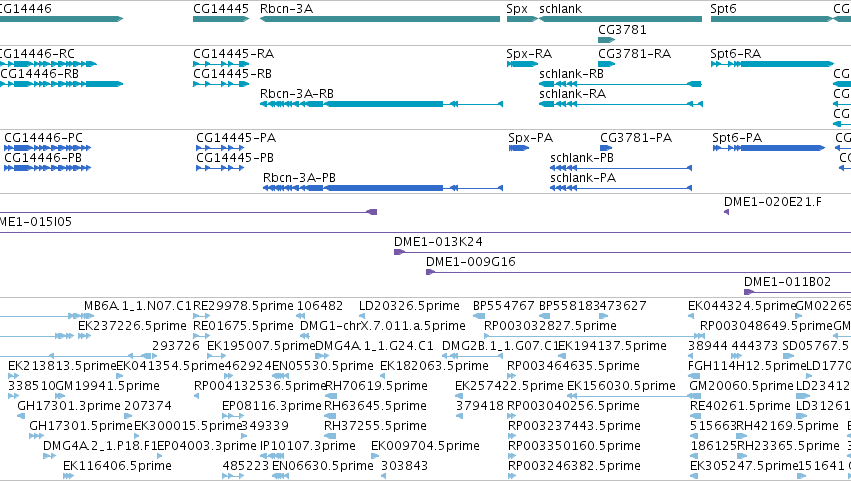Screen dimensions: 851x481
Task: Select EST RP003040256.5prime
Action: pos(573,406)
